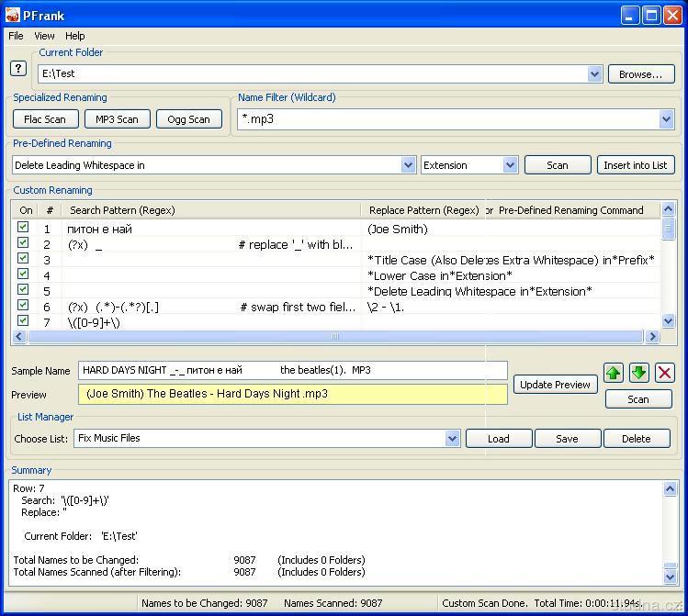Viewport: 688px width, 616px height.
Task: Open the Name Filter wildcard dropdown
Action: 666,119
